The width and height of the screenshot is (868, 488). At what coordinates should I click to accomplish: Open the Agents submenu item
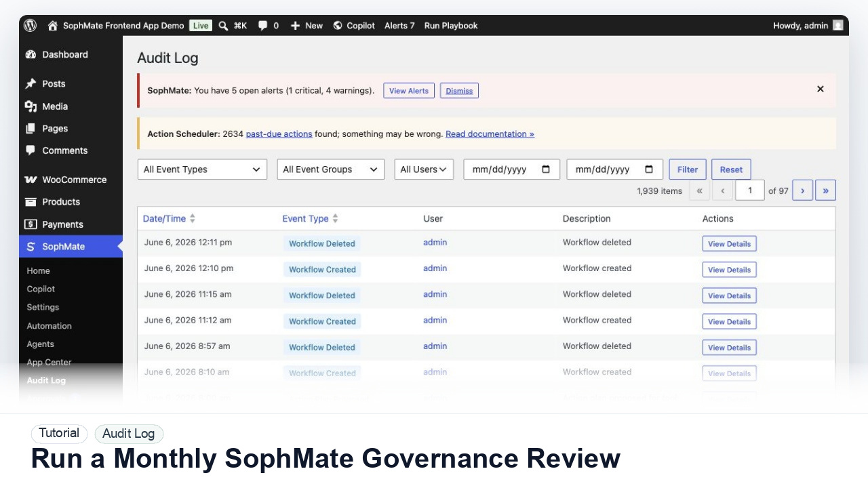pos(40,344)
